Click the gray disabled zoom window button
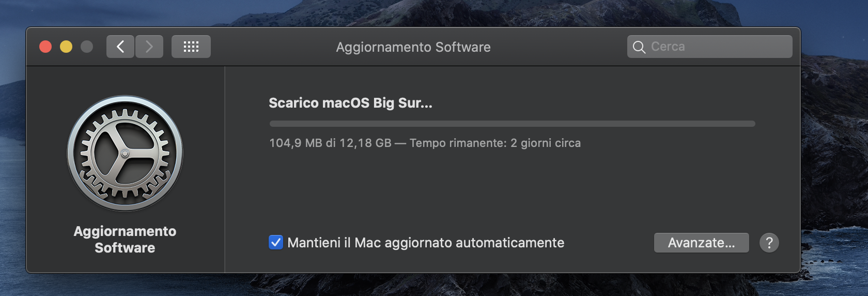The image size is (868, 296). (87, 47)
